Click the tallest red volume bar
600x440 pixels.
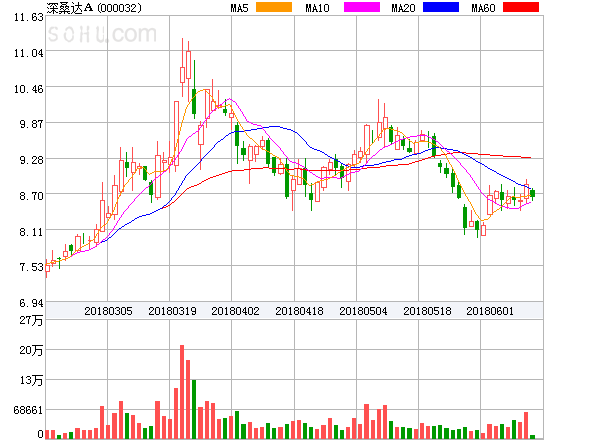[x=182, y=392]
